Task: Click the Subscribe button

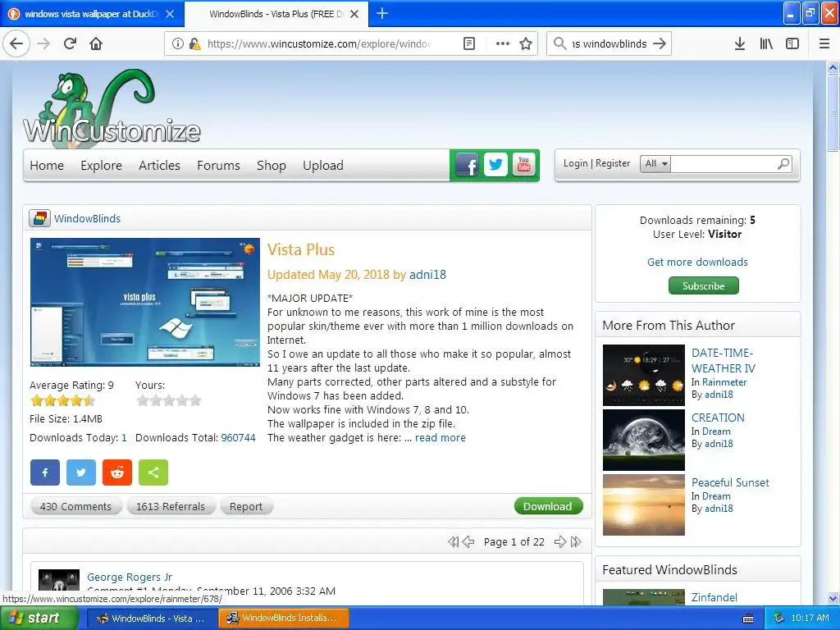Action: (703, 285)
